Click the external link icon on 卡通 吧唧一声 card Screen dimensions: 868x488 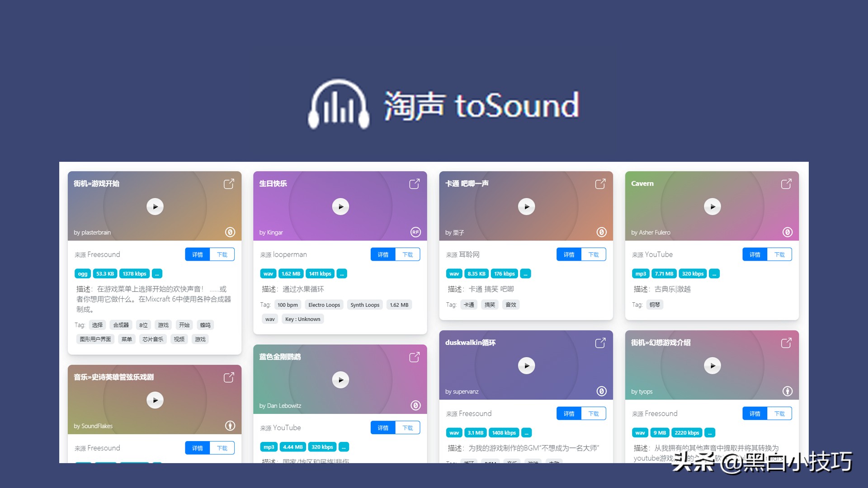tap(600, 184)
